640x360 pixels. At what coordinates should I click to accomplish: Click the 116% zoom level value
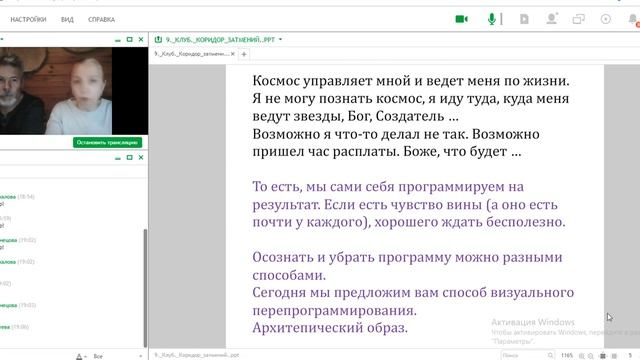(567, 356)
